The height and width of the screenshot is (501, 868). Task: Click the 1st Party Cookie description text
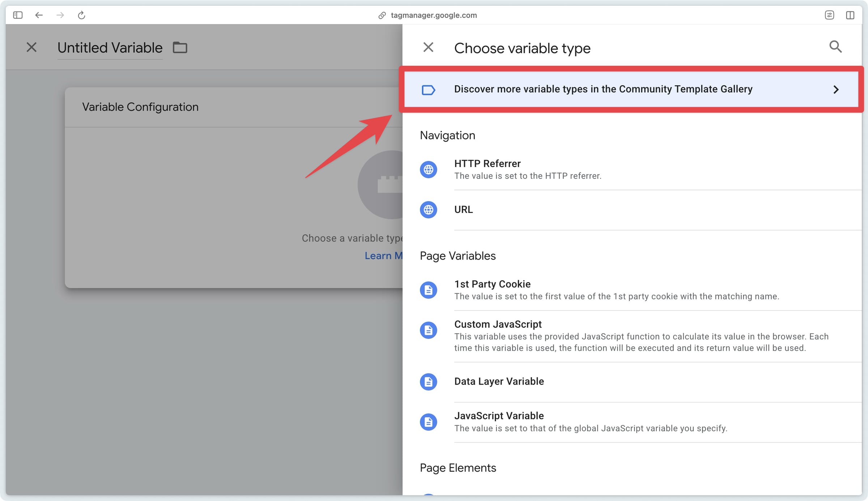[x=617, y=296]
